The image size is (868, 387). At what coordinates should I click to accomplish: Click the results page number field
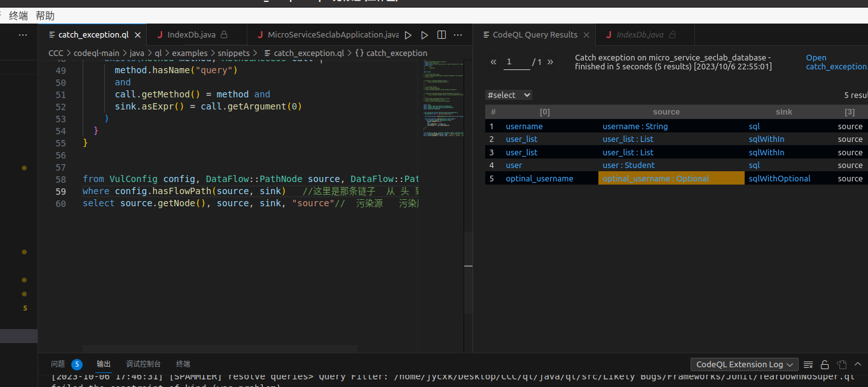point(517,62)
